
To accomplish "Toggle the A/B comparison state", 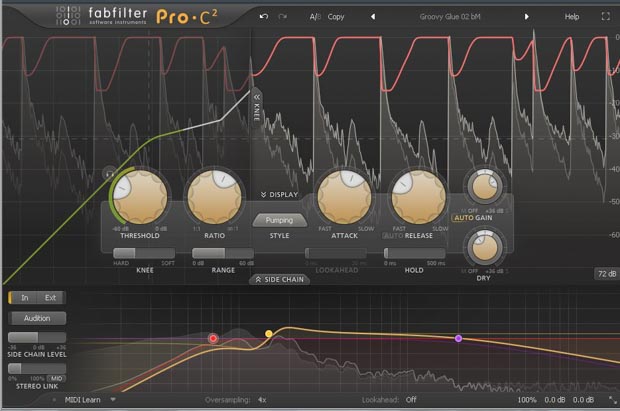I will pyautogui.click(x=316, y=17).
